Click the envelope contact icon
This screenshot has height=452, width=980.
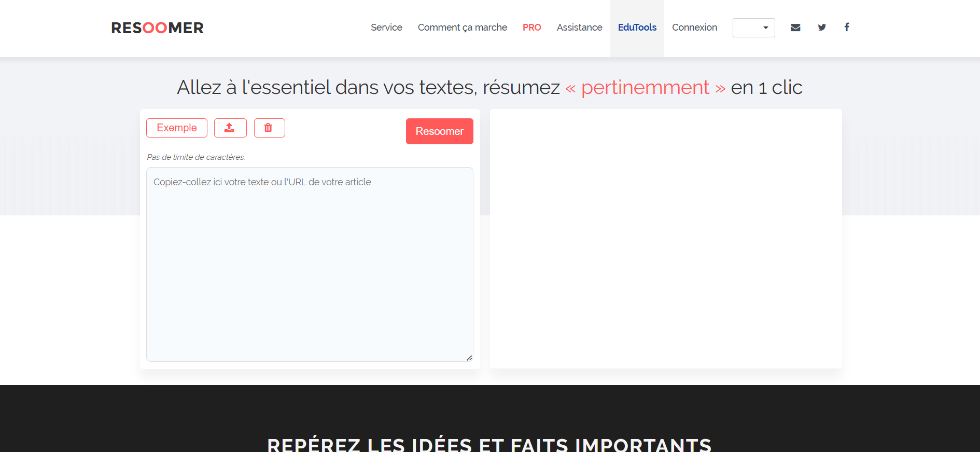[795, 28]
